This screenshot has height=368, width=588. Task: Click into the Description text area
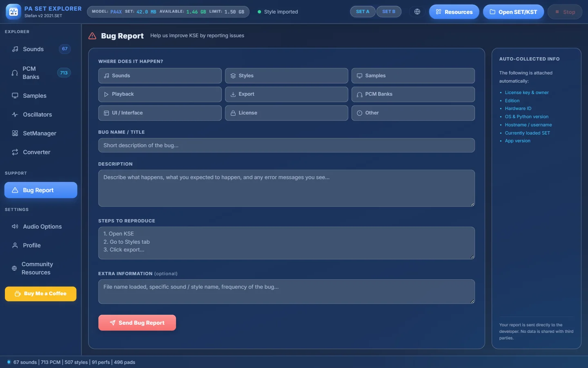pos(287,188)
